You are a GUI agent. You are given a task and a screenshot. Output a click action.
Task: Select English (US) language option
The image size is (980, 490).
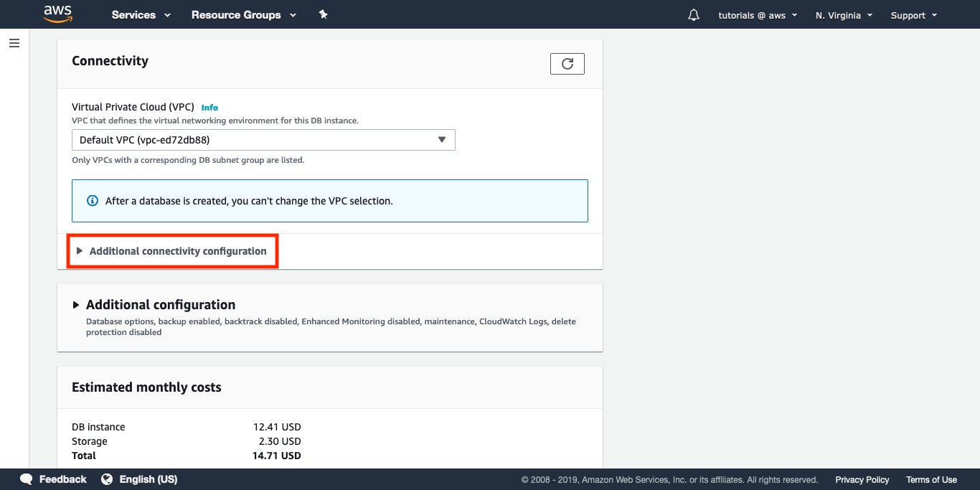[148, 479]
